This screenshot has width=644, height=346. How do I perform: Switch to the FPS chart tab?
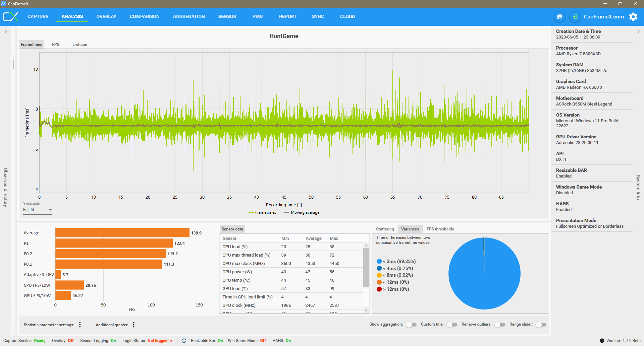[x=56, y=45]
